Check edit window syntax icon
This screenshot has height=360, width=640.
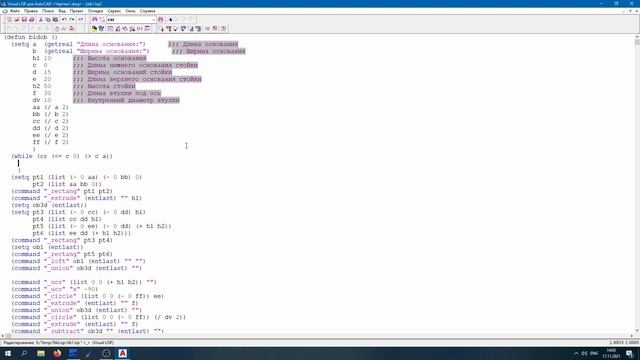176,29
